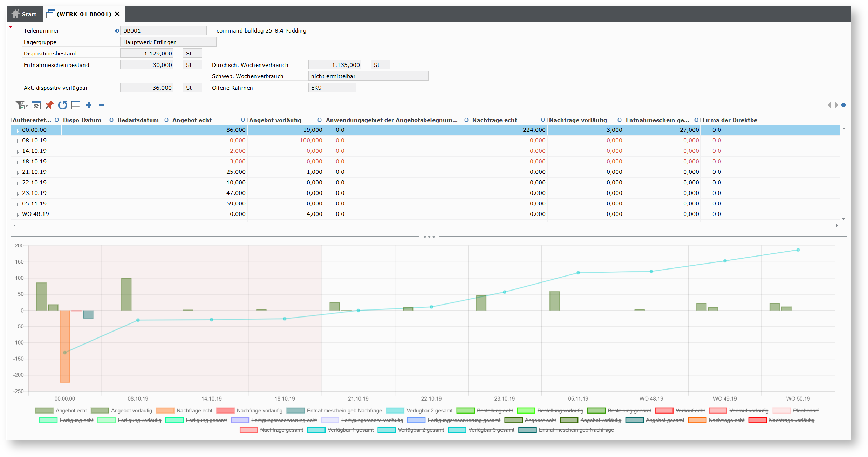Open the window settings gear icon
The image size is (868, 457).
[x=36, y=105]
